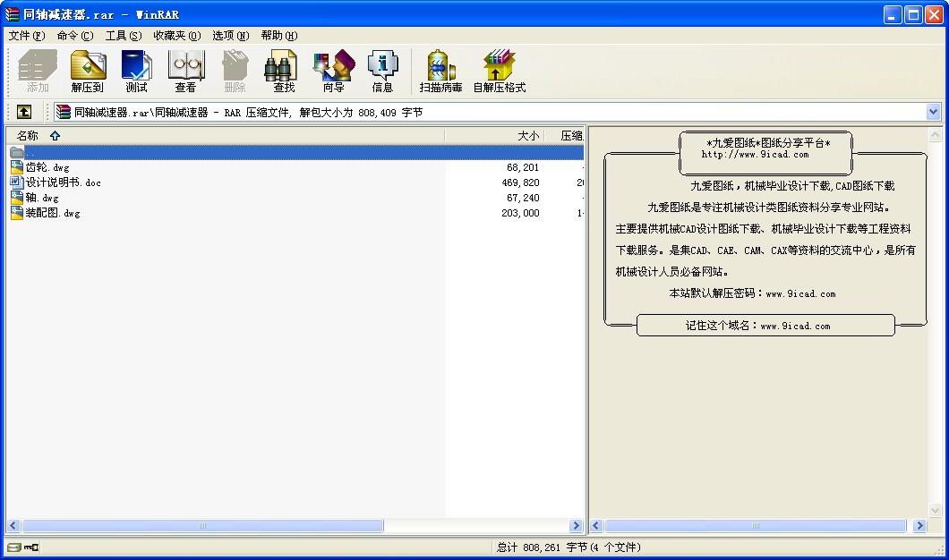Expand the archive path dropdown arrow
This screenshot has width=949, height=560.
(x=934, y=112)
